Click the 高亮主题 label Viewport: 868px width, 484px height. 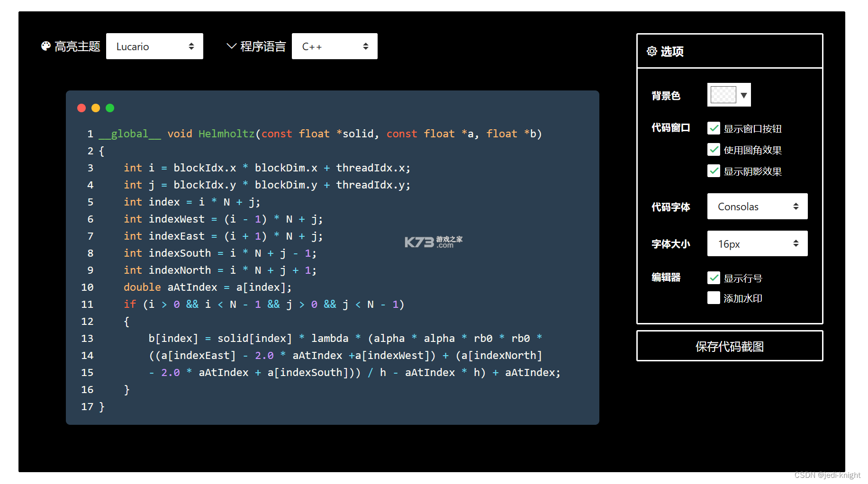(x=77, y=46)
